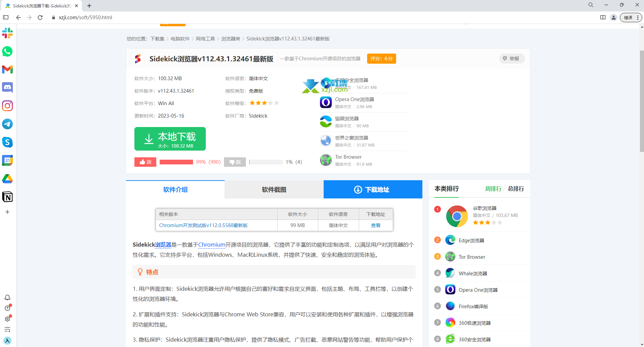The height and width of the screenshot is (347, 644).
Task: Click the 1% downvote progress bar
Action: (266, 162)
